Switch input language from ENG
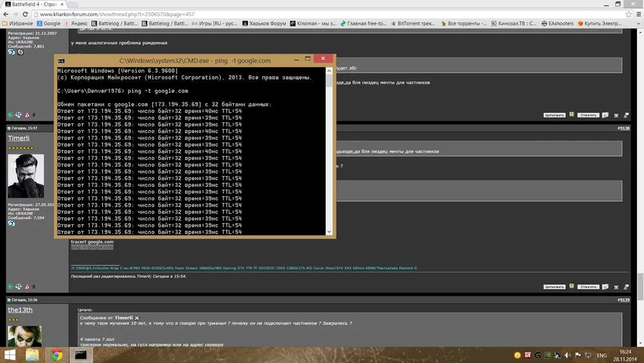The width and height of the screenshot is (644, 363). pos(601,355)
